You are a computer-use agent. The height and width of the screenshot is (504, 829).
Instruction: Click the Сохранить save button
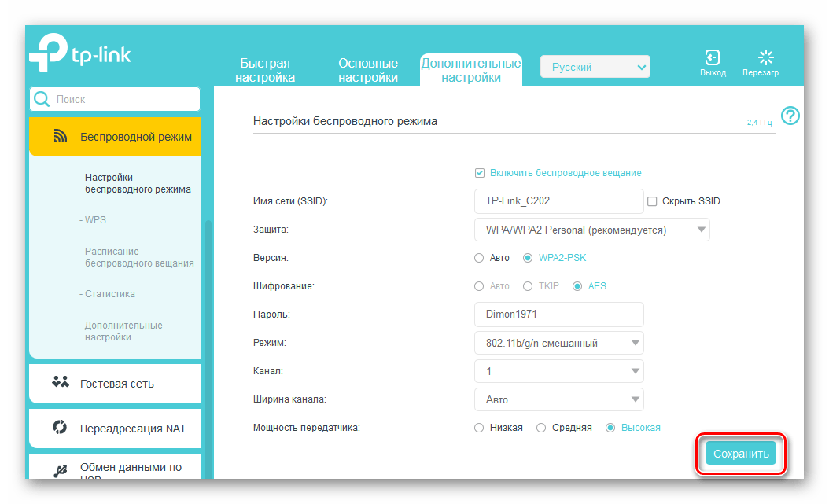(740, 454)
